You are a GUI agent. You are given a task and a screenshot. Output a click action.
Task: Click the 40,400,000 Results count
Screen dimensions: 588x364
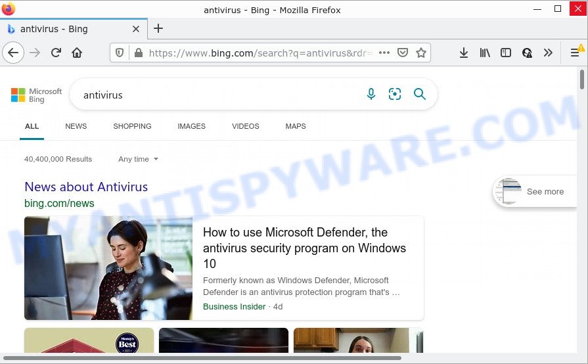(58, 159)
